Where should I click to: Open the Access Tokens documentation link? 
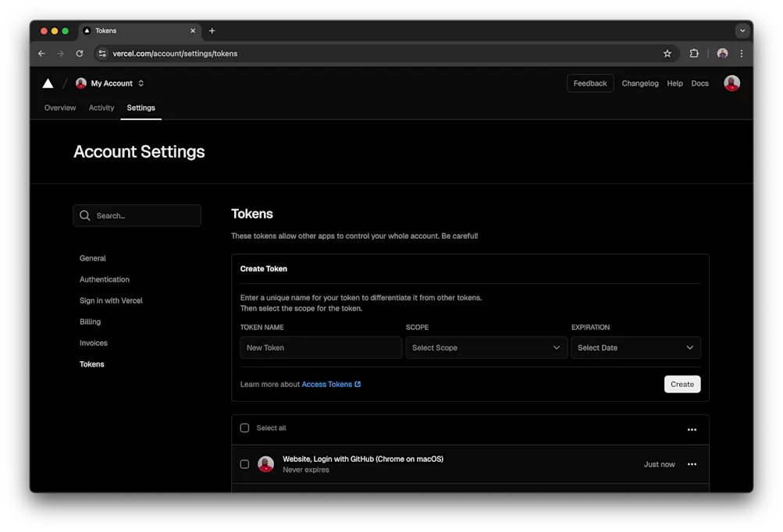click(x=328, y=384)
